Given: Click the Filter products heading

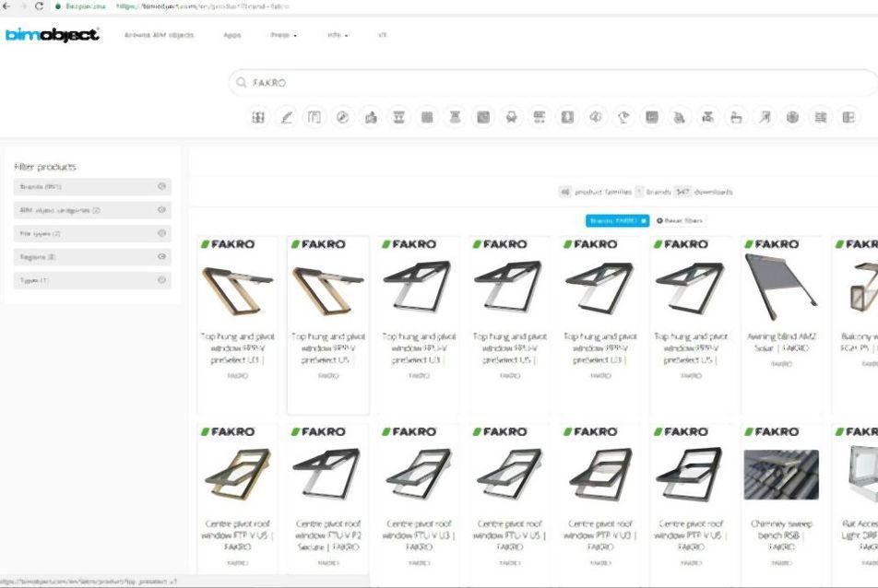Looking at the screenshot, I should point(45,167).
